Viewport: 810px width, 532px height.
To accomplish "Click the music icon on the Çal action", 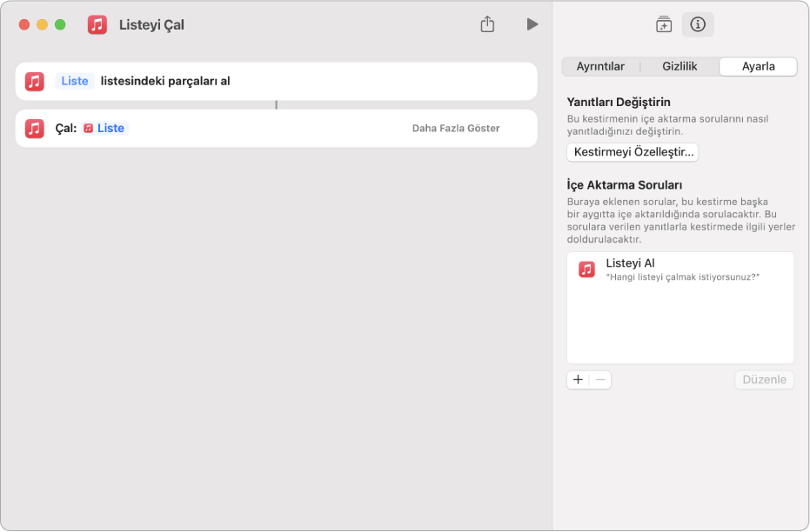I will (x=35, y=129).
